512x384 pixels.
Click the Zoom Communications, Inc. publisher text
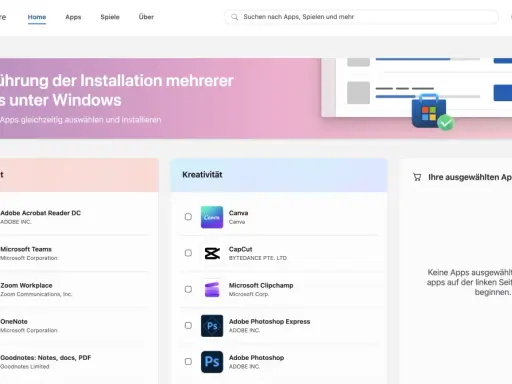tap(36, 294)
